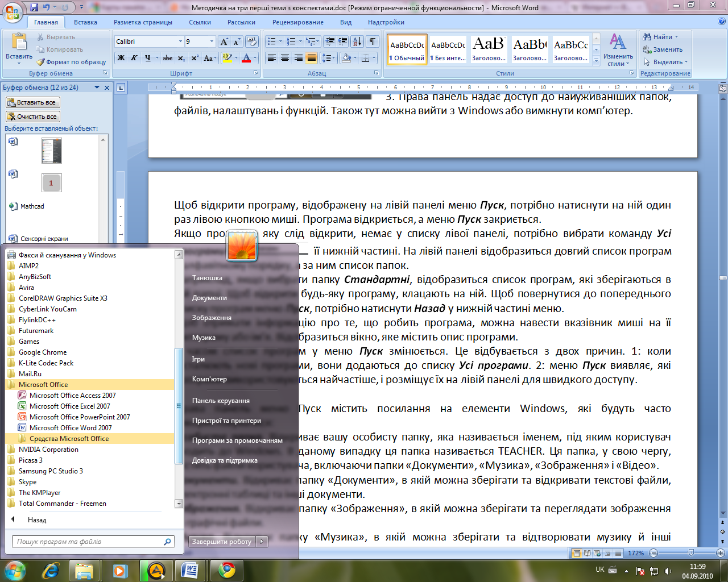Viewport: 728px width, 582px height.
Task: Open the line spacing dropdown
Action: [x=328, y=58]
